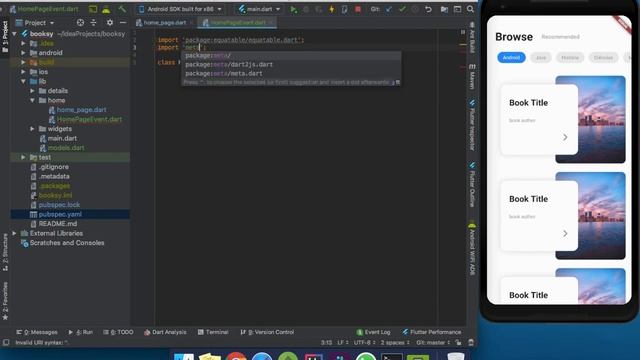Open Chrome from the Dock
This screenshot has height=360, width=640.
coord(236,356)
